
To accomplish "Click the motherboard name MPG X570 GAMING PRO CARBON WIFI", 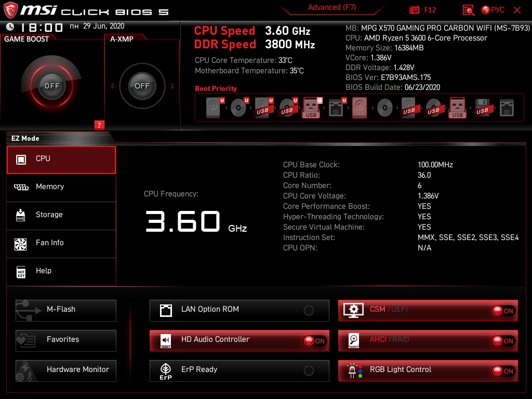I will click(x=445, y=28).
